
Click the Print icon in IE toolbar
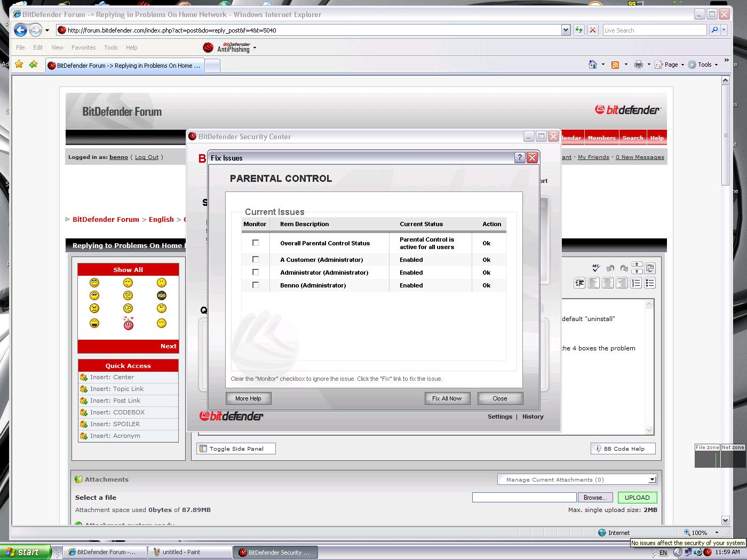point(638,65)
